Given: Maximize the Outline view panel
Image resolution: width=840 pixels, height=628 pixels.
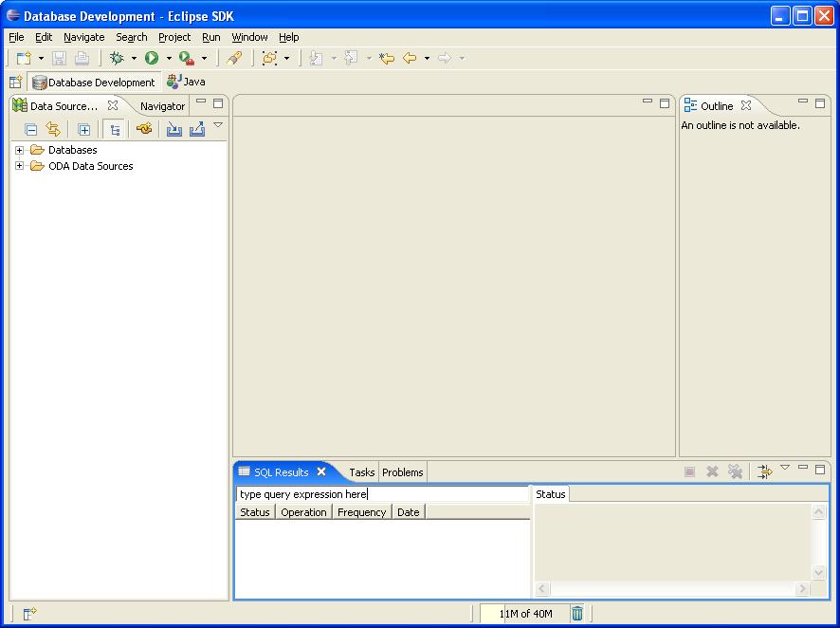Looking at the screenshot, I should [x=820, y=102].
